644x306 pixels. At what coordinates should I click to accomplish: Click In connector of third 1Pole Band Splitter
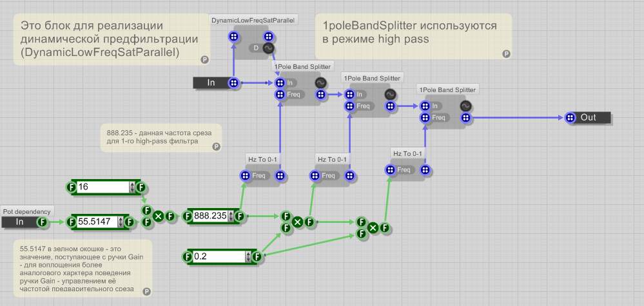click(x=425, y=106)
